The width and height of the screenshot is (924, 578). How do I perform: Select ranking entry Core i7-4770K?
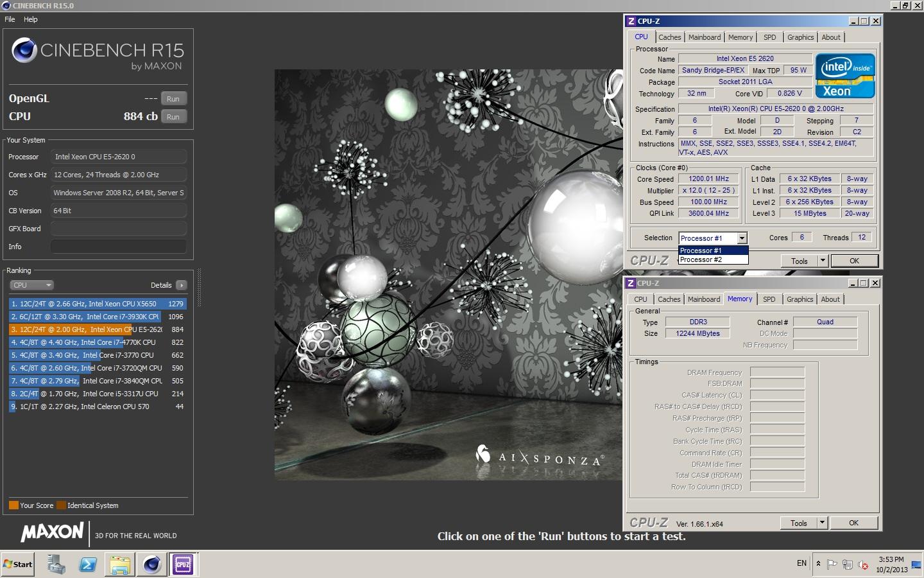(98, 342)
